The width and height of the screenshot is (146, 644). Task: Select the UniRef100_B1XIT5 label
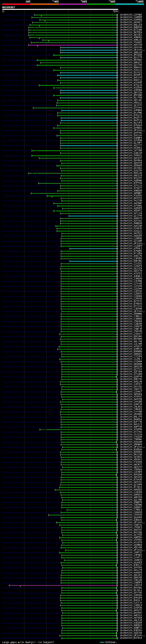[x=131, y=58]
